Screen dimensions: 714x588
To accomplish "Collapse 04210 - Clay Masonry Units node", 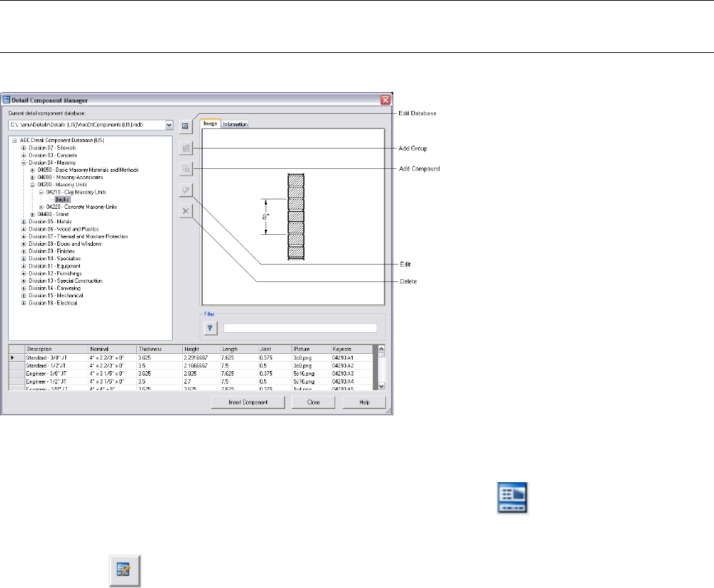I will coord(41,192).
